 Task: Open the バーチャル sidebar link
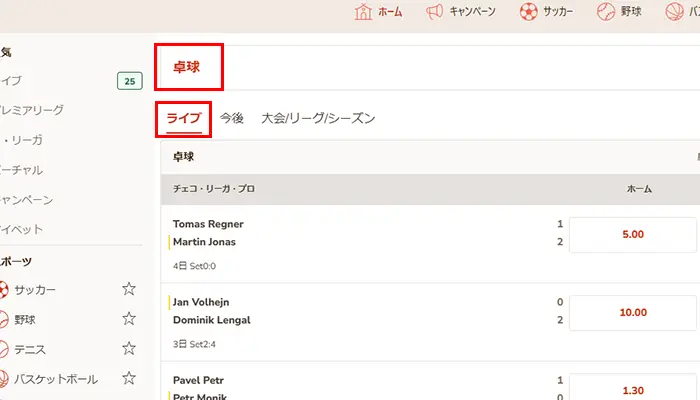[21, 170]
